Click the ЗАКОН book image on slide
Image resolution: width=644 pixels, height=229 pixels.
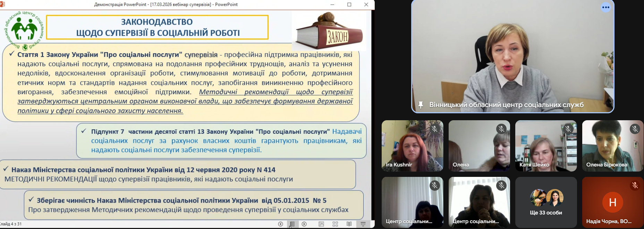pyautogui.click(x=329, y=32)
